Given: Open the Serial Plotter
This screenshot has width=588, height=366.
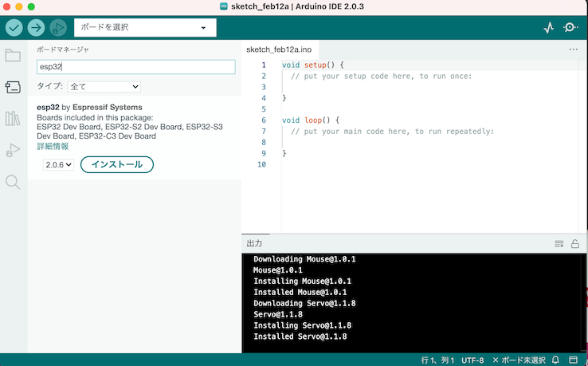Looking at the screenshot, I should coord(549,27).
